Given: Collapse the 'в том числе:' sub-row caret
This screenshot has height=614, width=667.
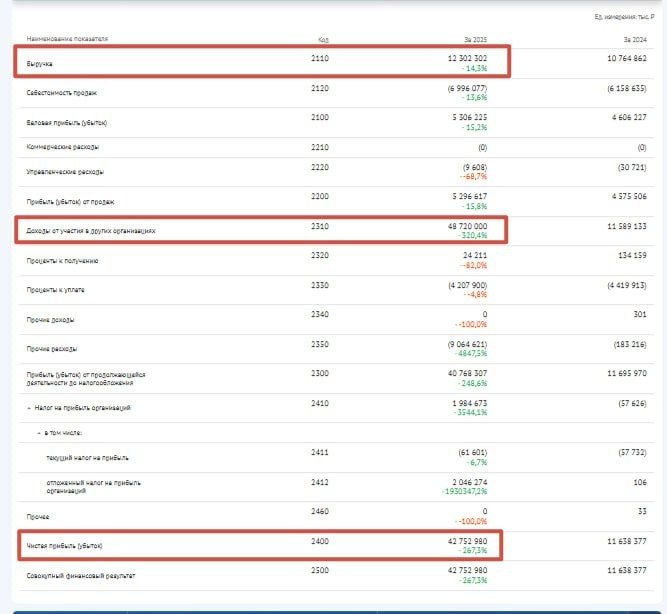Looking at the screenshot, I should (x=39, y=433).
